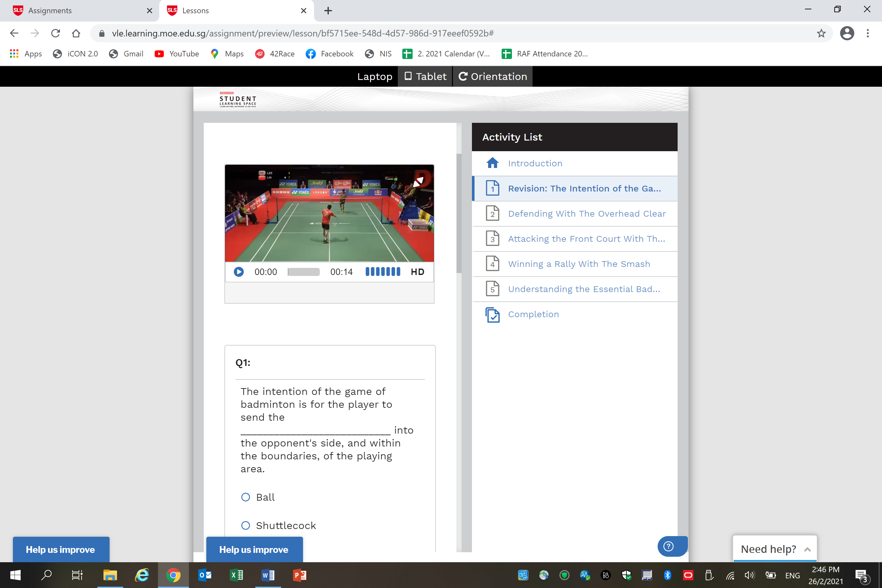This screenshot has width=882, height=588.
Task: Bookmark this page with the star
Action: [x=821, y=34]
